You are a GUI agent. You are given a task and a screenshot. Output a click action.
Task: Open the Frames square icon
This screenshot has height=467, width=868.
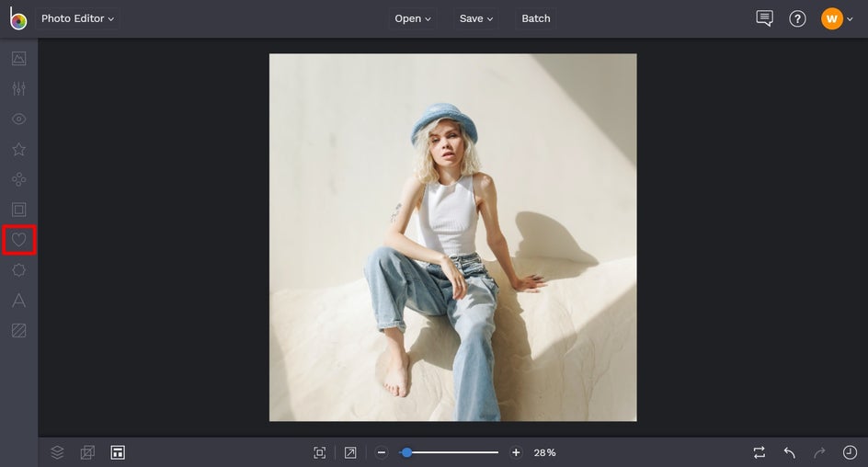(x=18, y=210)
